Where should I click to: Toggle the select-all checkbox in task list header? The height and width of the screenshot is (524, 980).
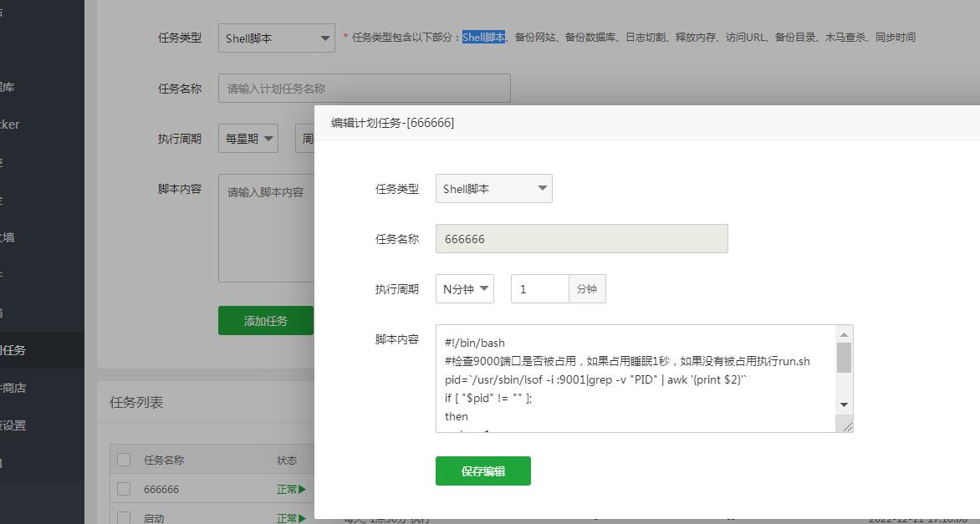pyautogui.click(x=124, y=460)
